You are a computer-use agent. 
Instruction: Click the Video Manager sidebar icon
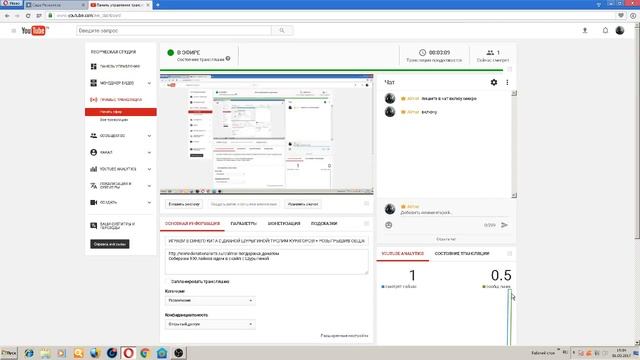tap(93, 83)
